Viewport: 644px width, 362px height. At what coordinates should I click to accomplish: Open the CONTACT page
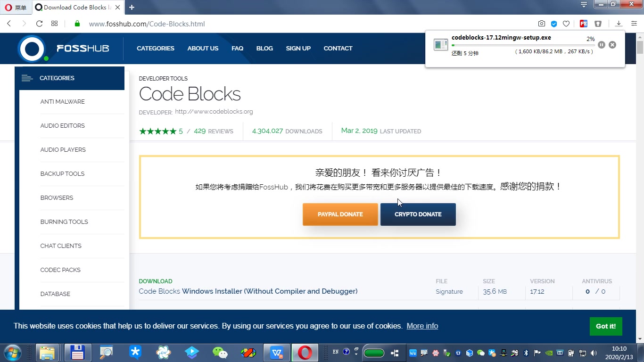(x=338, y=48)
